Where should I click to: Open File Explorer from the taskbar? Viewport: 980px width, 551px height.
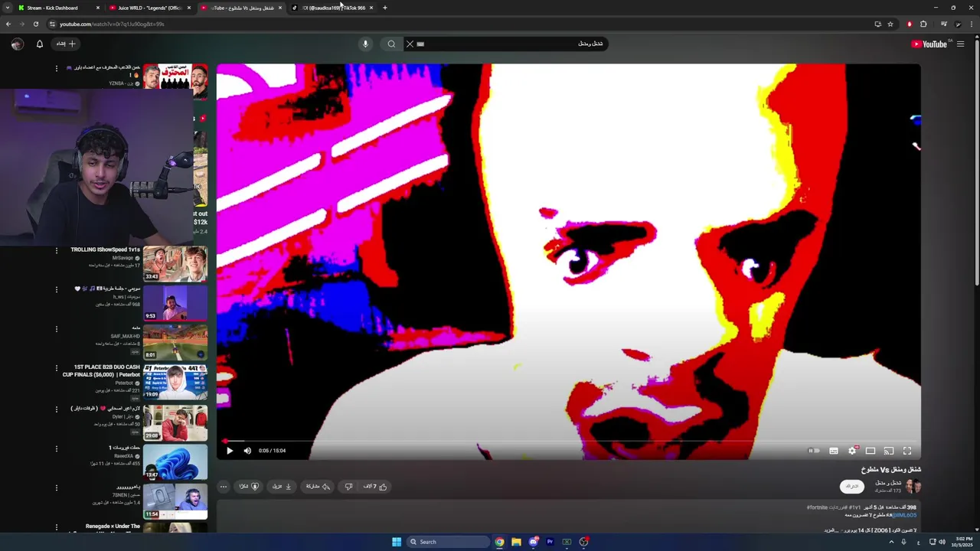pyautogui.click(x=516, y=542)
